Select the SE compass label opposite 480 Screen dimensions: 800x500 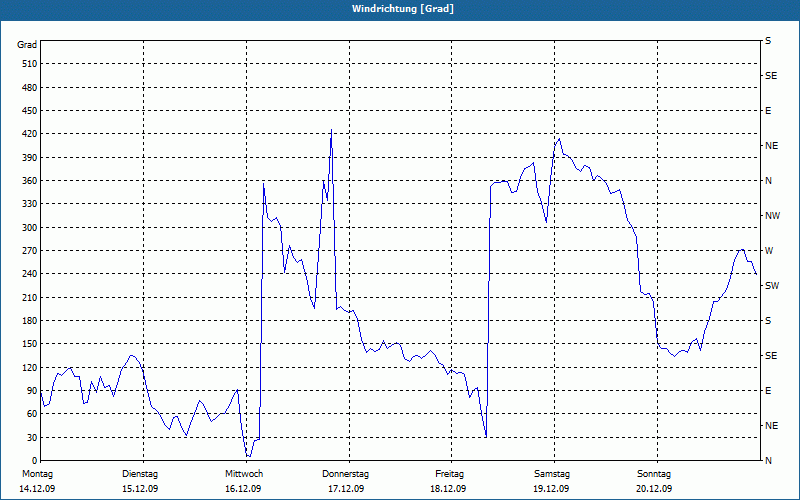[771, 76]
